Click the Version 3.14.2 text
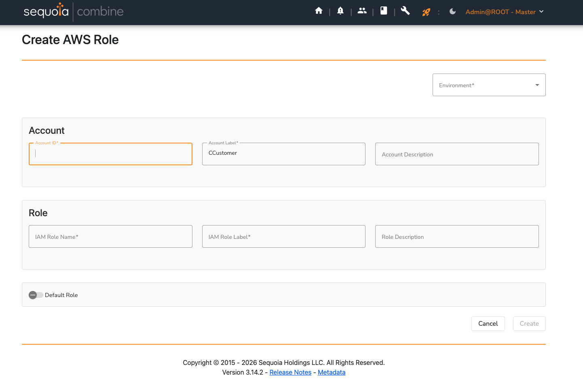The image size is (583, 392). click(243, 372)
